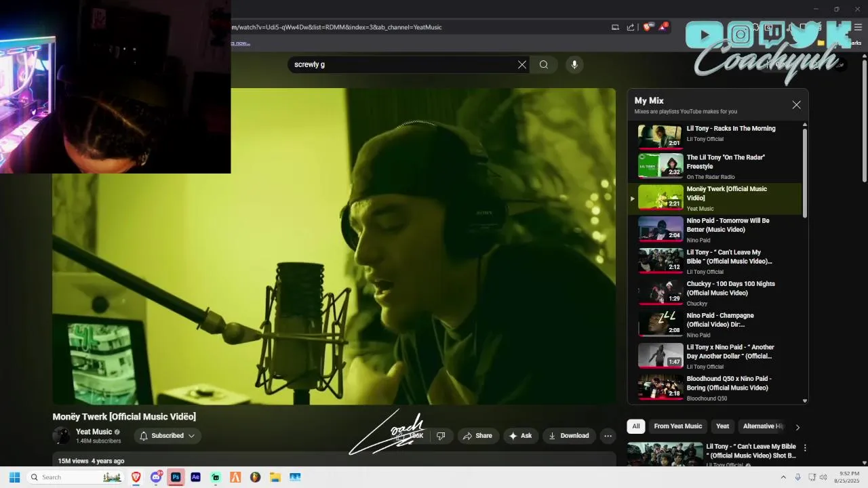Open the orange A app in taskbar
Viewport: 868px width, 488px height.
(x=235, y=477)
